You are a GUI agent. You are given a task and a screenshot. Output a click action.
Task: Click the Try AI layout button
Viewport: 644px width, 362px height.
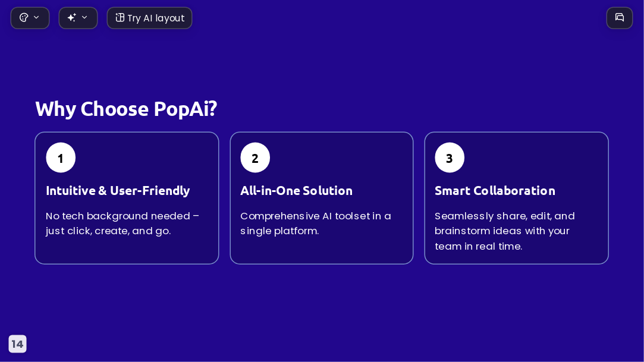149,18
